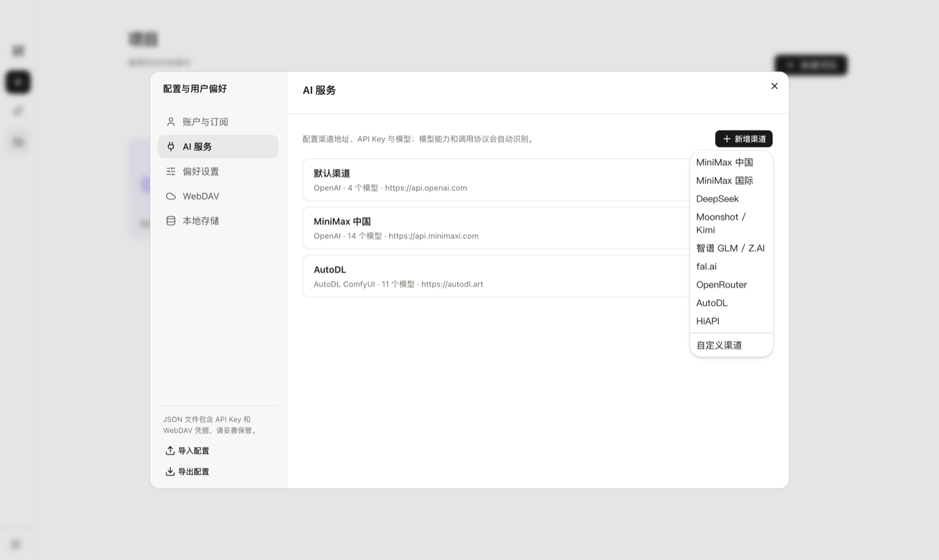Click the dark active icon in left app rail
939x560 pixels.
(x=18, y=82)
